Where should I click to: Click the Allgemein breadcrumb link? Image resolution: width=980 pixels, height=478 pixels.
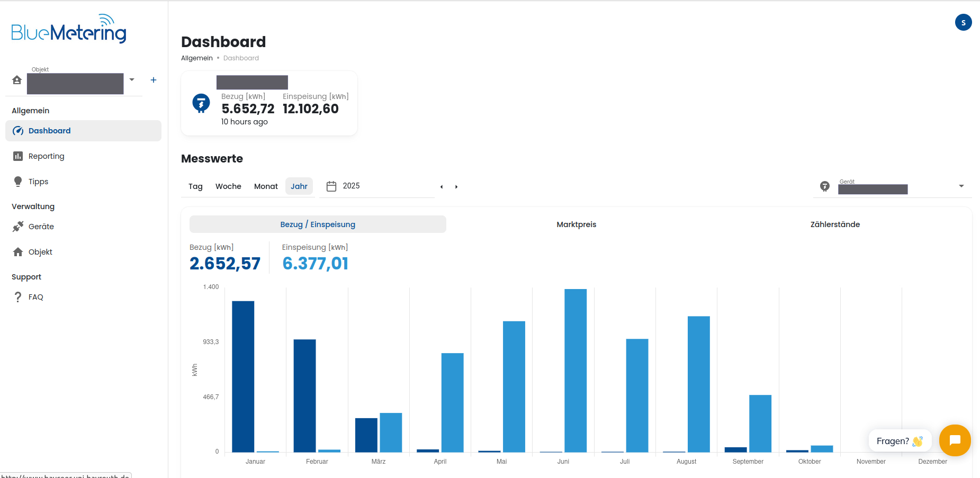coord(197,58)
